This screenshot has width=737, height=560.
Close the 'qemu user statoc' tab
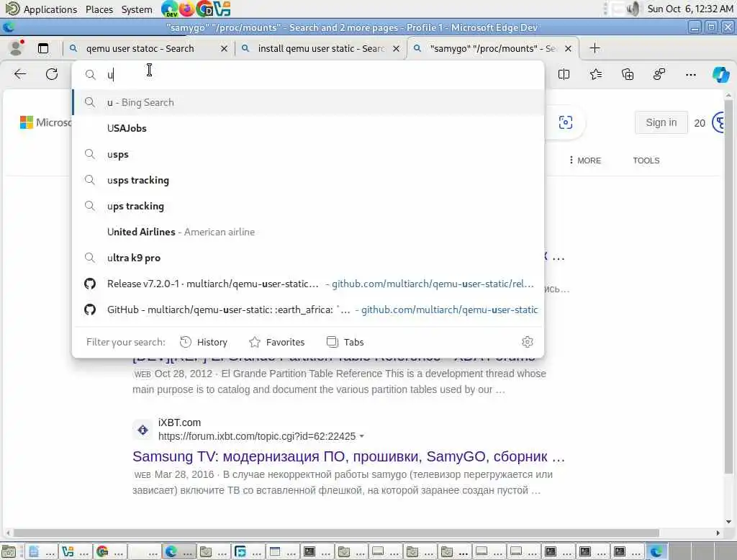[x=224, y=48]
